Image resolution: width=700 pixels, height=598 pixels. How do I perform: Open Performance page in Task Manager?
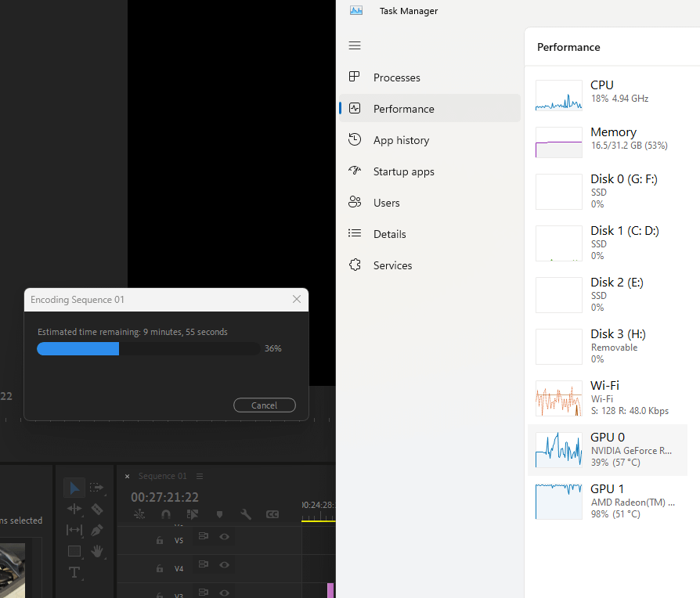point(430,109)
